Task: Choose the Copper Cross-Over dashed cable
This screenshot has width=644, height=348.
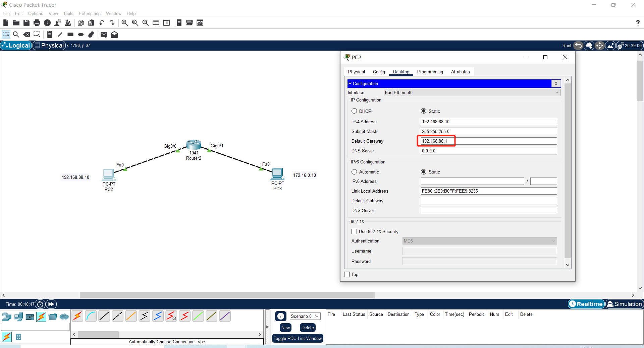Action: click(x=118, y=316)
